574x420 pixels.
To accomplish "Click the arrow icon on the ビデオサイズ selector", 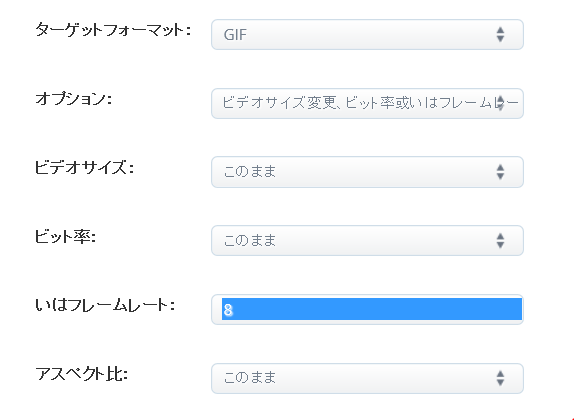I will [500, 172].
